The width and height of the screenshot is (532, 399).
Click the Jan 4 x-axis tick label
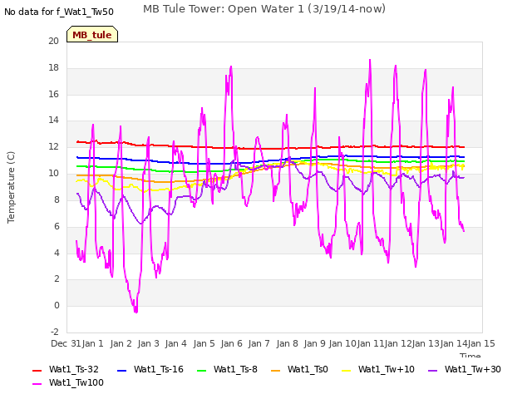pyautogui.click(x=175, y=343)
